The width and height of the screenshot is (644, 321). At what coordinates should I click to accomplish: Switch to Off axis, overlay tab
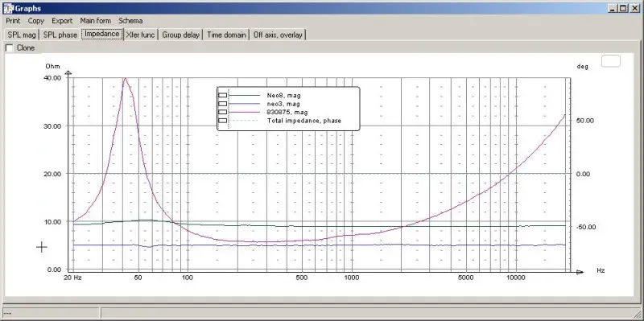point(278,35)
